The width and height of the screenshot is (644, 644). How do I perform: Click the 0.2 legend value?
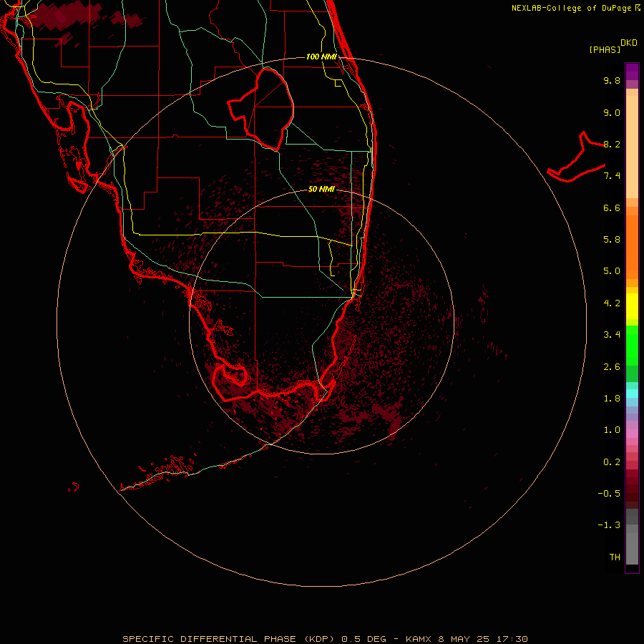tap(612, 462)
